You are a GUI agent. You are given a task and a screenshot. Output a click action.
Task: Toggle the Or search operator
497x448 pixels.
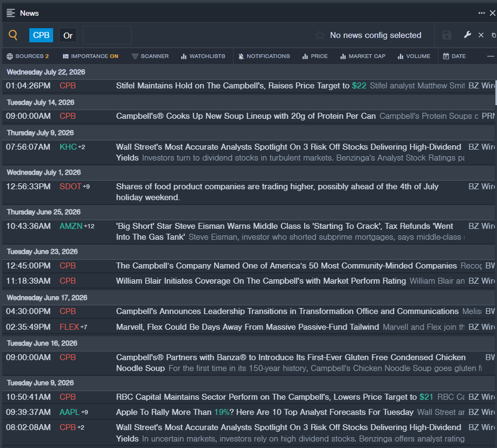tap(68, 36)
